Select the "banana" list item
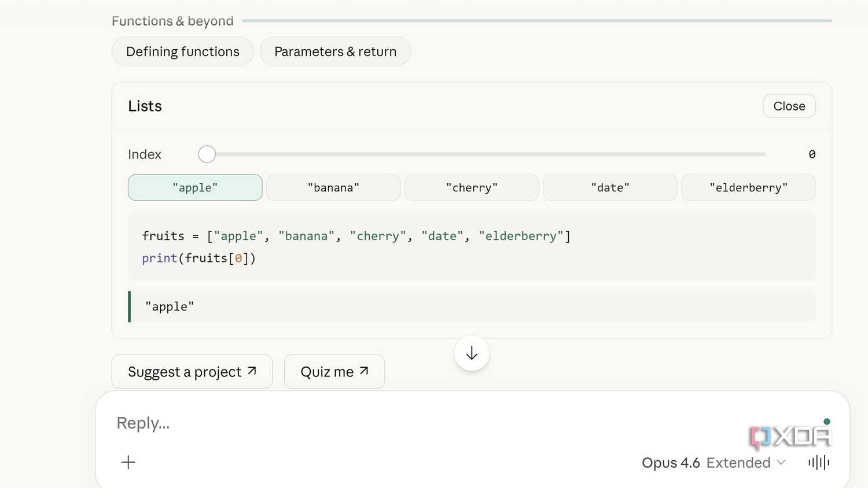 [333, 187]
